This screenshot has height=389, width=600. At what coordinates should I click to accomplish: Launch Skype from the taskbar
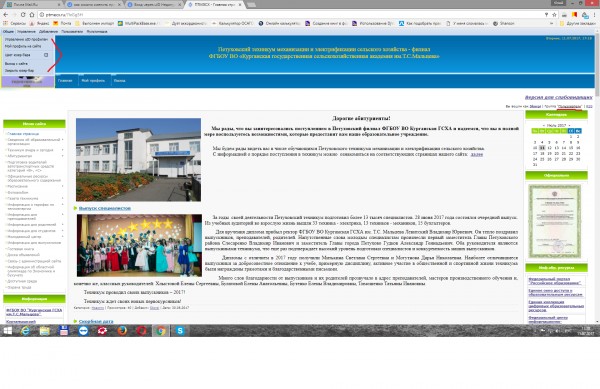[x=180, y=330]
